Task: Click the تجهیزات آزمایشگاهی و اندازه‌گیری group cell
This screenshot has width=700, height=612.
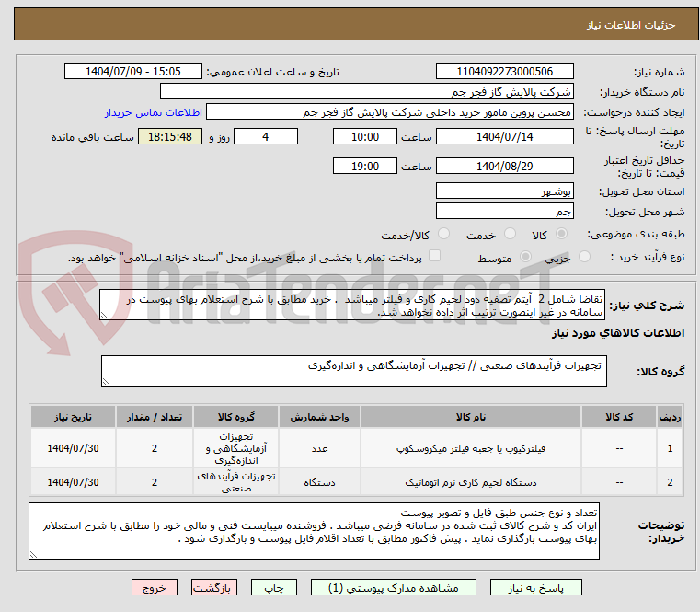Action: pos(236,448)
